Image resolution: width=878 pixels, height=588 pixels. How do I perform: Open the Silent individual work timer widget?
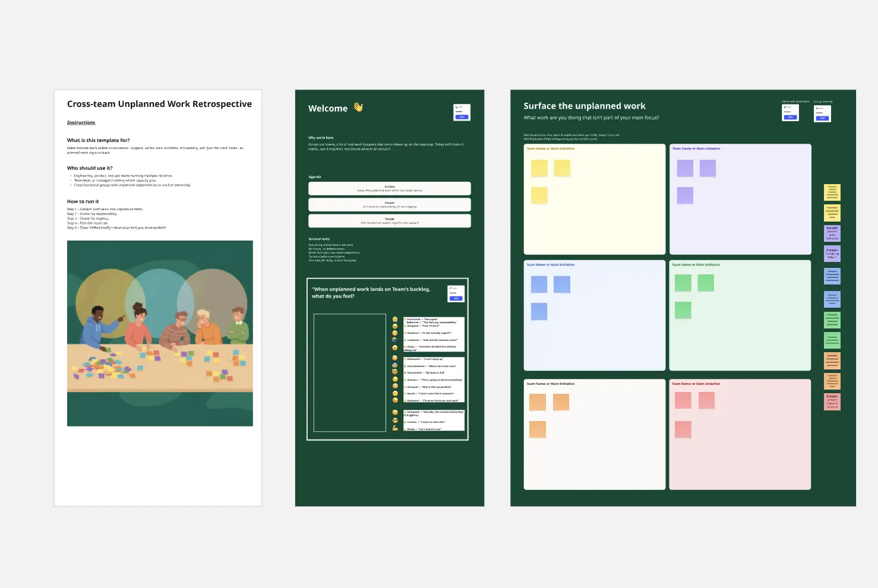coord(790,113)
